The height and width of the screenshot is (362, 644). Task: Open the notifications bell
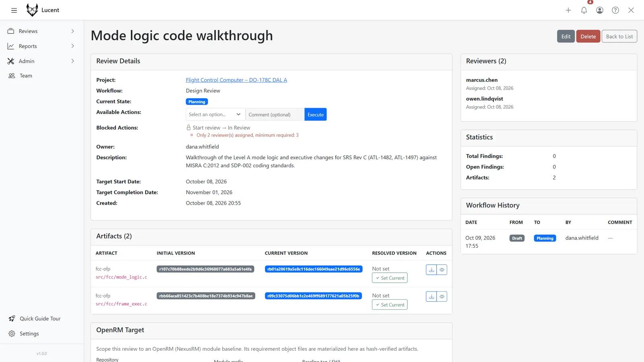[584, 10]
